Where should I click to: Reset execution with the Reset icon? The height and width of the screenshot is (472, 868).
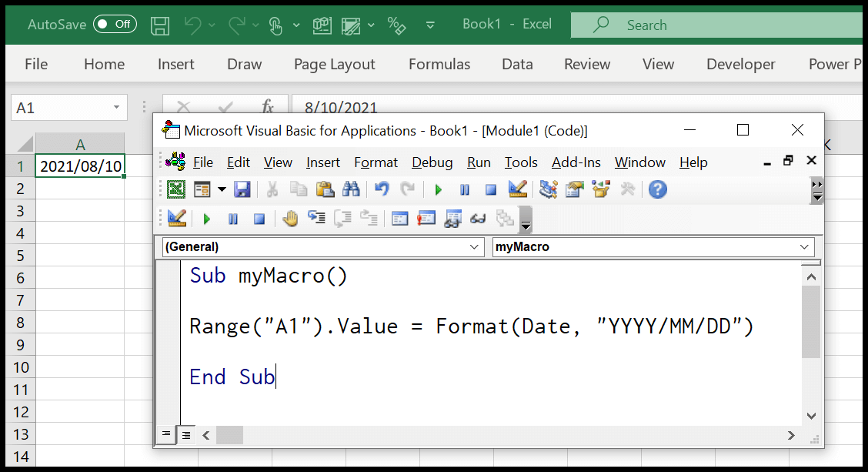[491, 189]
